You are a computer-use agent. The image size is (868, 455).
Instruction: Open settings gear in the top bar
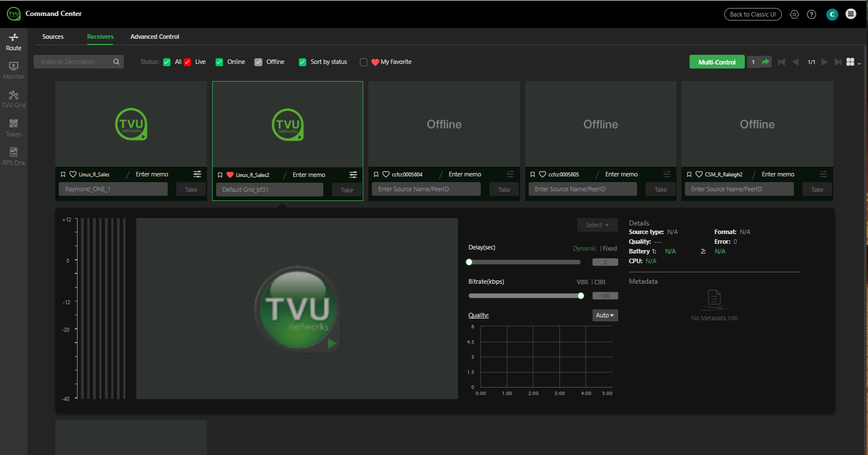pyautogui.click(x=794, y=14)
